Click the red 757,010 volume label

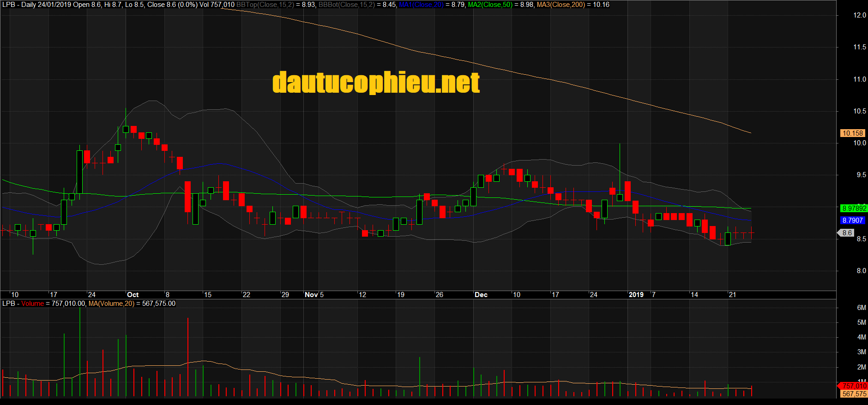(x=853, y=386)
